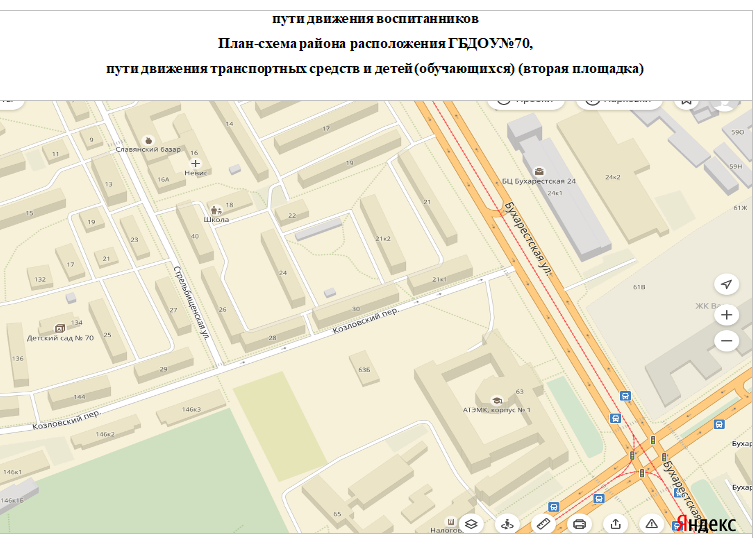The image size is (753, 538).
Task: Select building number 30
Action: [x=356, y=309]
